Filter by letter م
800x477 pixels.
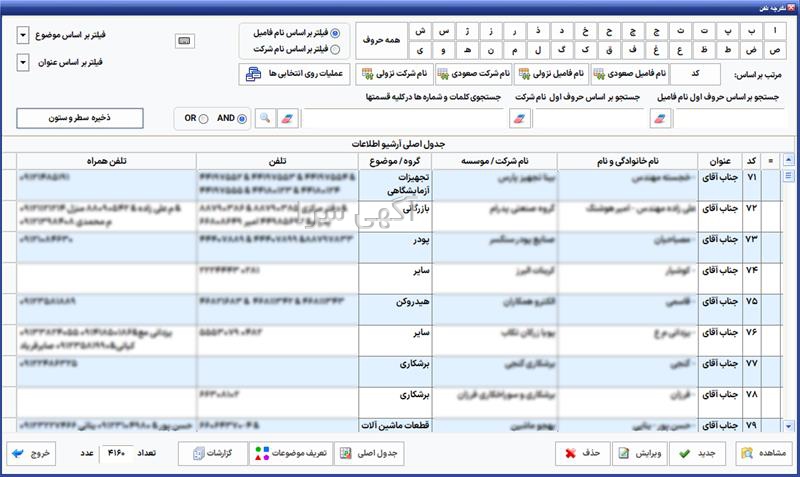click(x=514, y=50)
